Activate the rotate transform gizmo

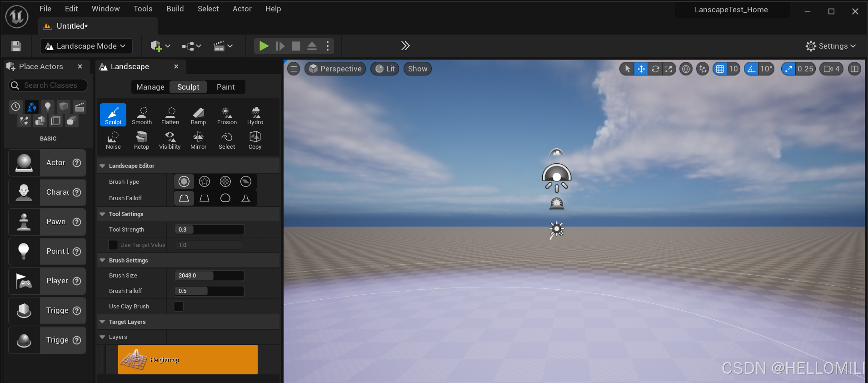click(655, 69)
